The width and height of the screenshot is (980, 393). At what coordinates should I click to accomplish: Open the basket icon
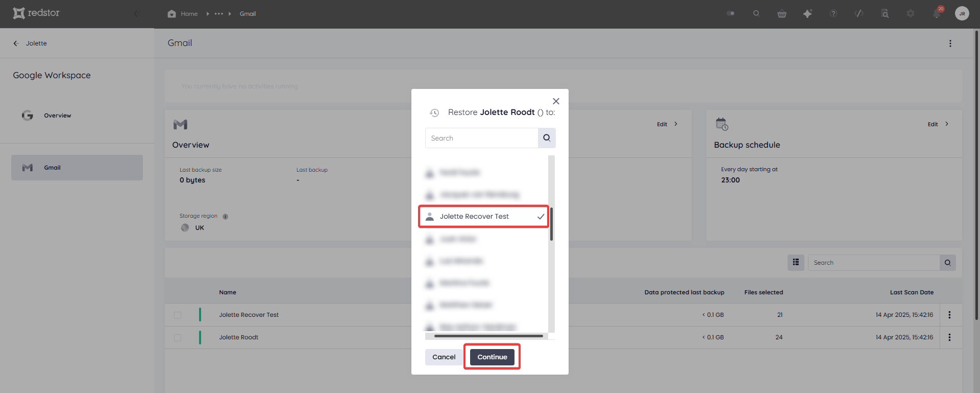[782, 14]
